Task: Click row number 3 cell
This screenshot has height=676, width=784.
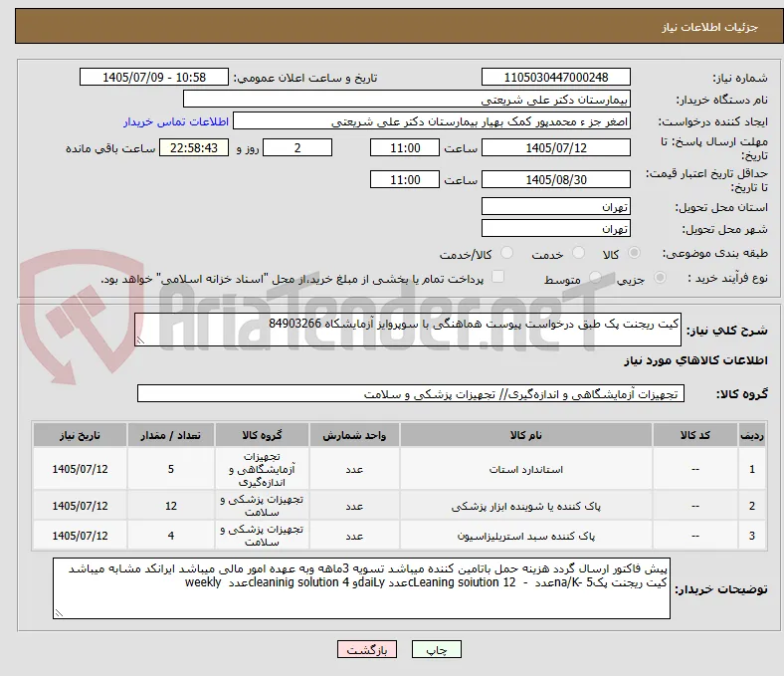Action: coord(751,536)
